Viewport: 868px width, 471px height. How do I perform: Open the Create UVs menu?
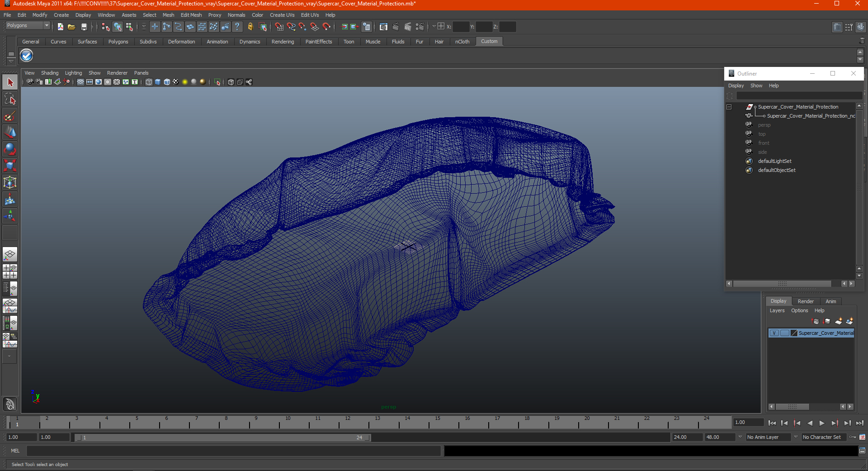point(282,15)
